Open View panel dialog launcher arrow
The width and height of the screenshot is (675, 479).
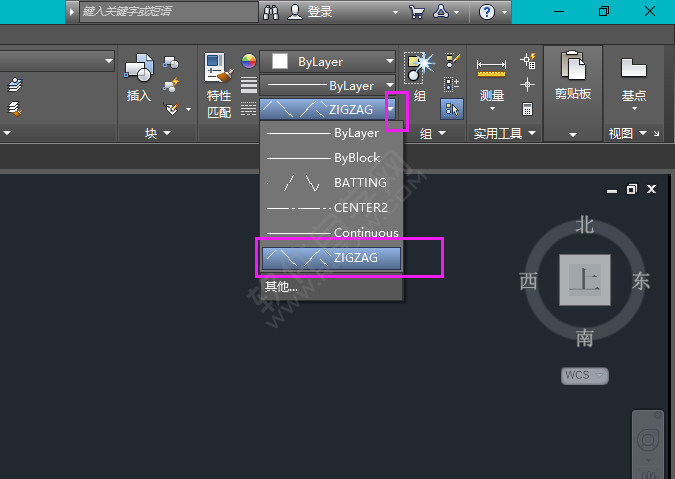[x=656, y=133]
